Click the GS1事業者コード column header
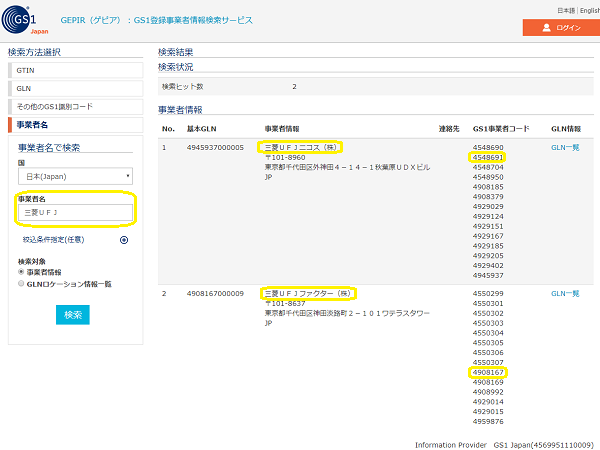Viewport: 600px width, 450px height. [x=501, y=129]
